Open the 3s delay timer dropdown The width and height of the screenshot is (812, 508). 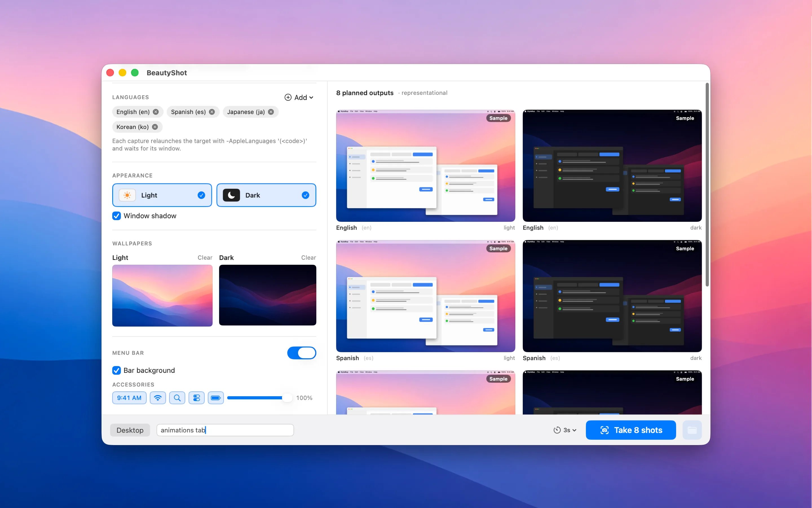[565, 430]
